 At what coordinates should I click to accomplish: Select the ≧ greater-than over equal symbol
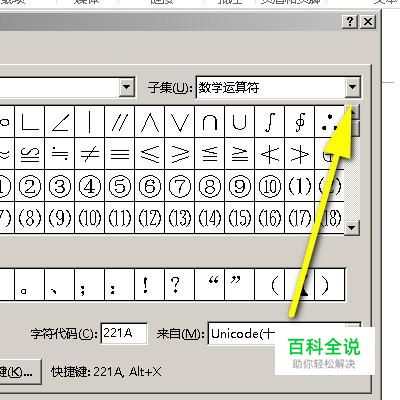240,154
